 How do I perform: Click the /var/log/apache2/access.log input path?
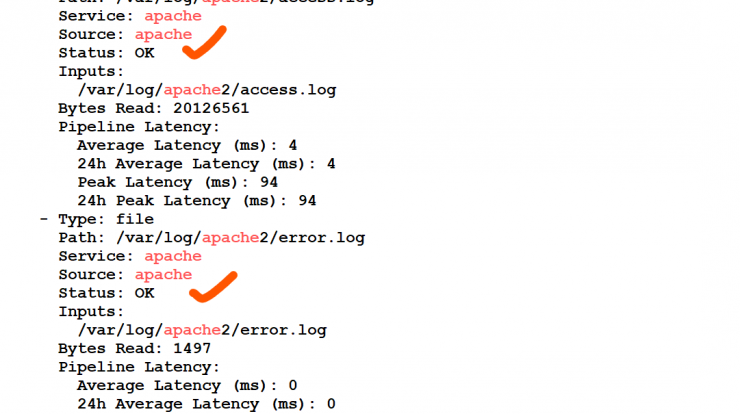pyautogui.click(x=207, y=90)
